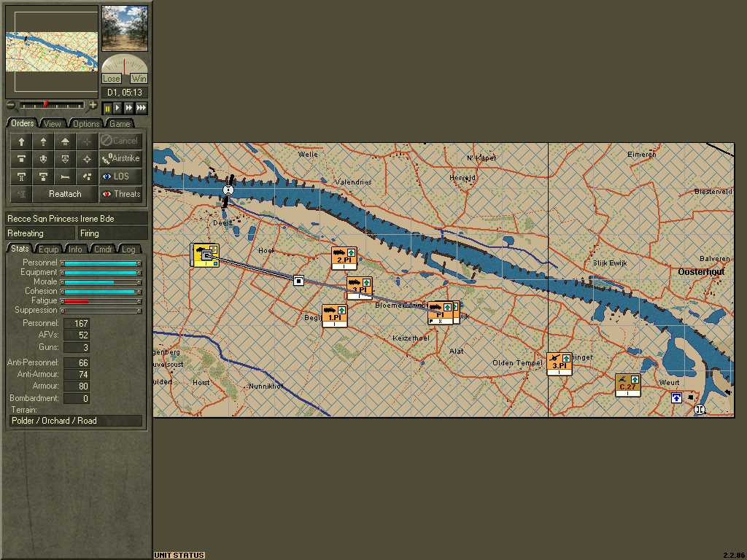Image resolution: width=747 pixels, height=560 pixels.
Task: Select the Deny Crossing order icon
Action: (x=43, y=176)
